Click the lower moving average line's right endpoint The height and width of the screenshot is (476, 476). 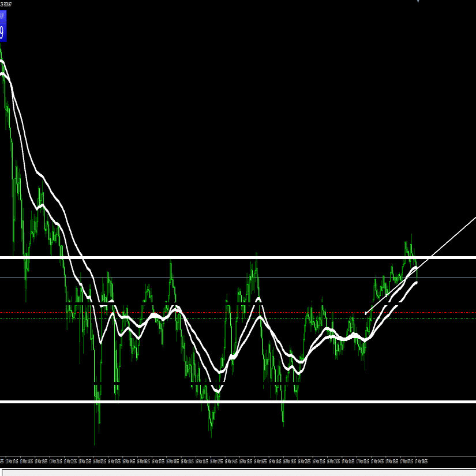416,283
